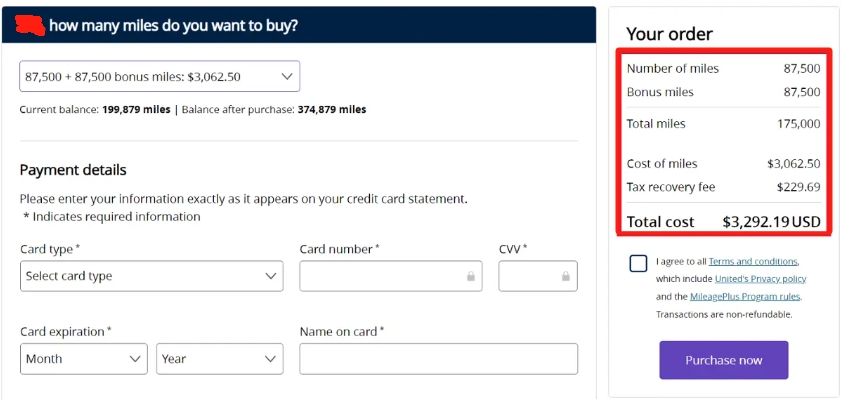Open the MileagePlus Program rules link
The width and height of the screenshot is (851, 409).
(x=745, y=297)
